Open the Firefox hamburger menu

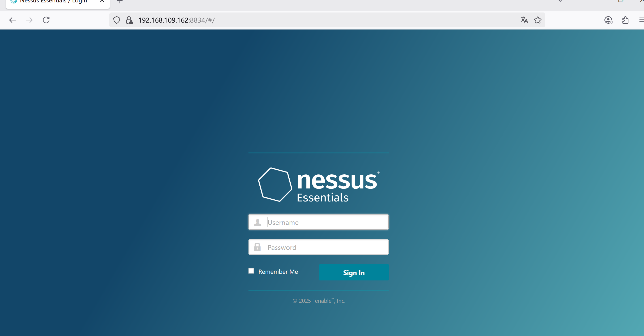point(641,20)
